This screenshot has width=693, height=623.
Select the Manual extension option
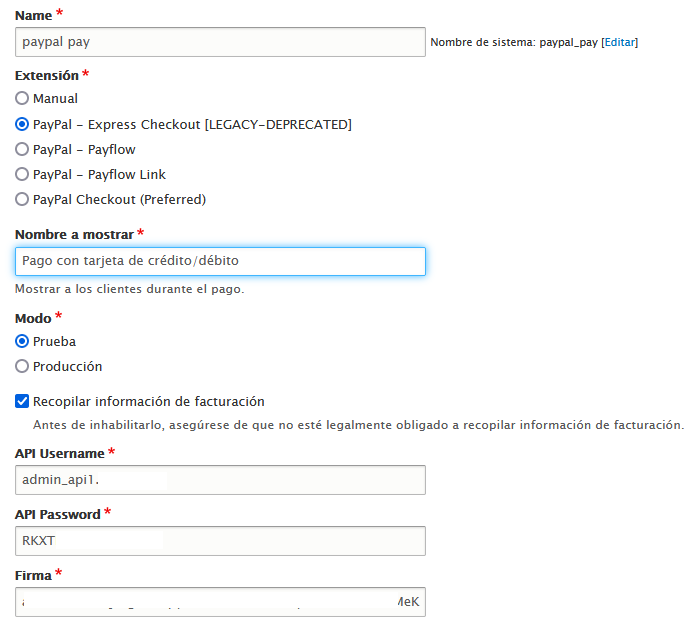tap(22, 99)
